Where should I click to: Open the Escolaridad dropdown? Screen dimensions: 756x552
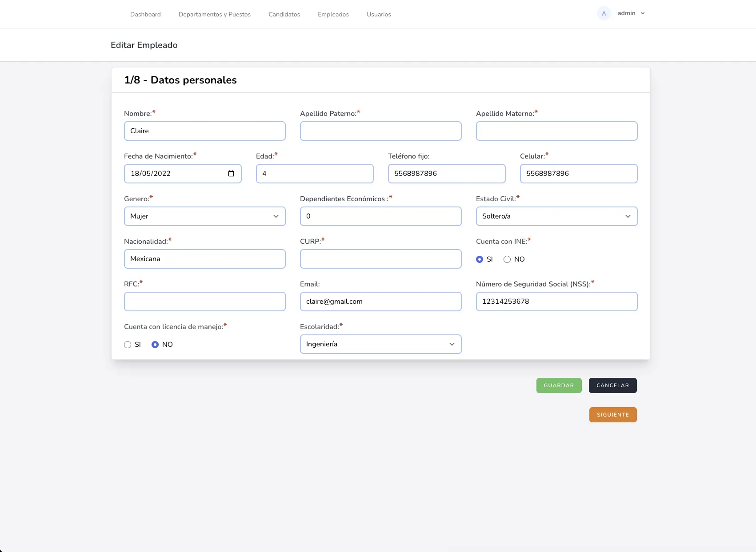click(x=381, y=344)
